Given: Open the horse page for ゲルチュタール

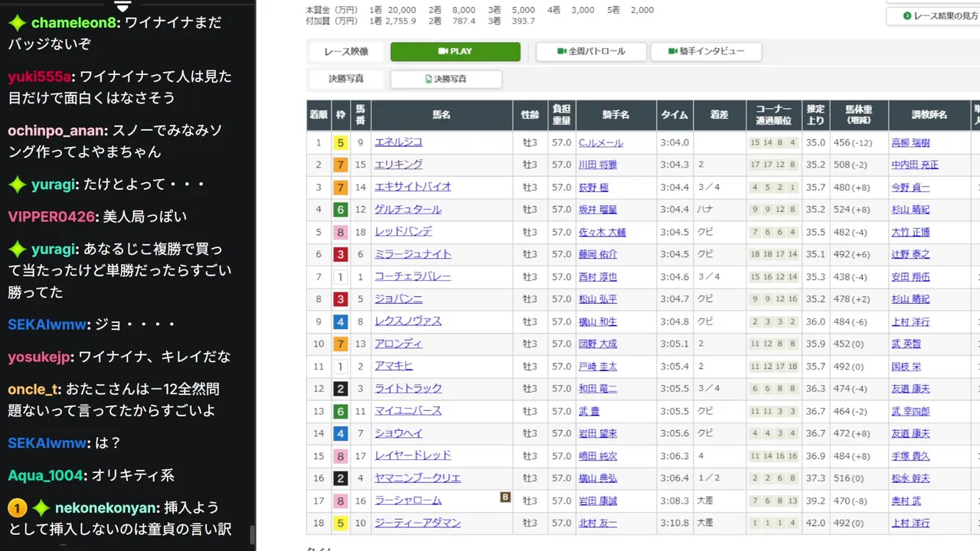Looking at the screenshot, I should coord(408,209).
